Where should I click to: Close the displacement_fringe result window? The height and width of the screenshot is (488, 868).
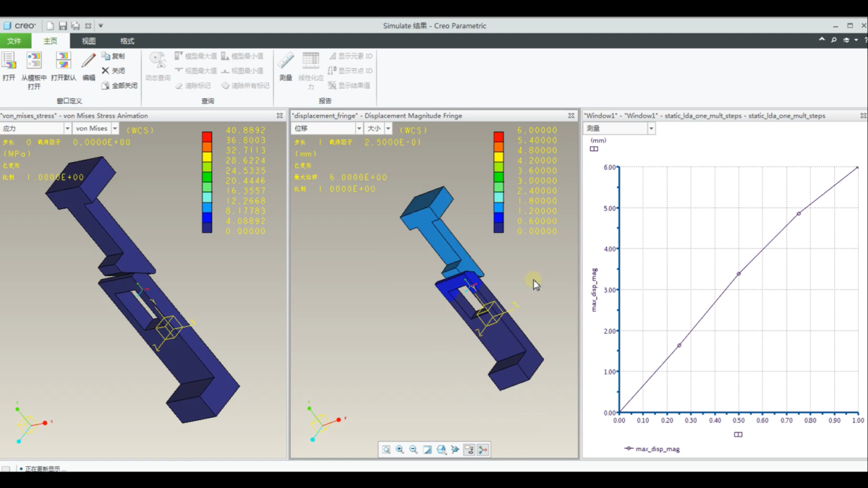pyautogui.click(x=571, y=116)
